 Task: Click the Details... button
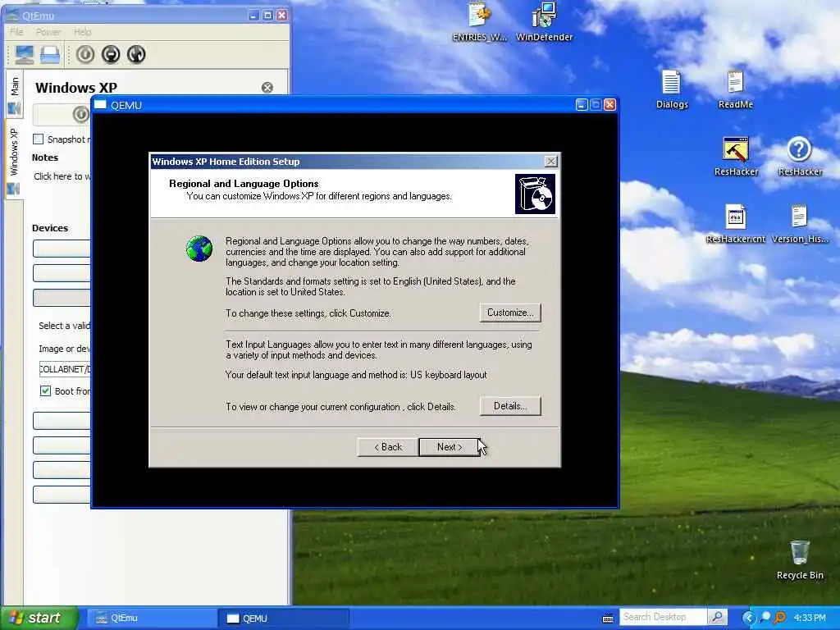510,406
